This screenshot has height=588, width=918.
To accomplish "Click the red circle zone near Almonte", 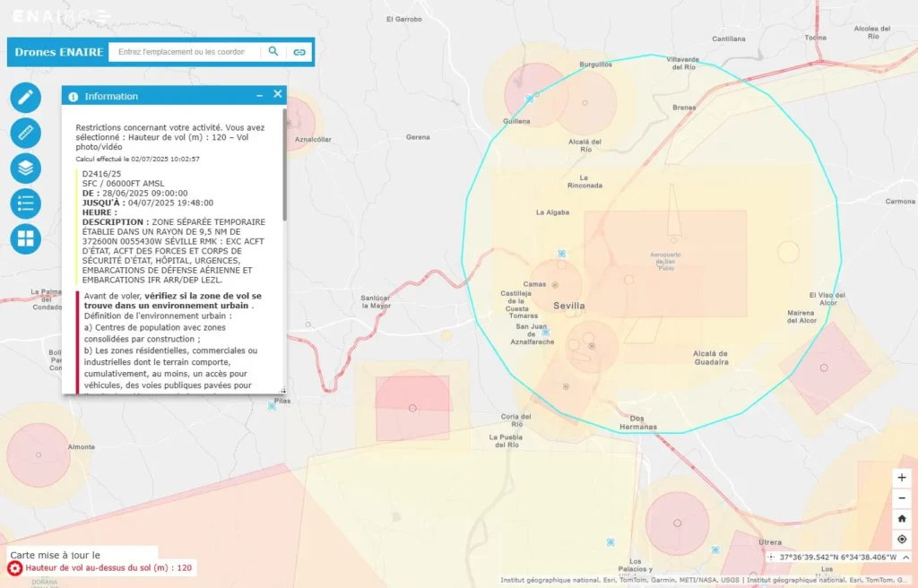I will [39, 455].
